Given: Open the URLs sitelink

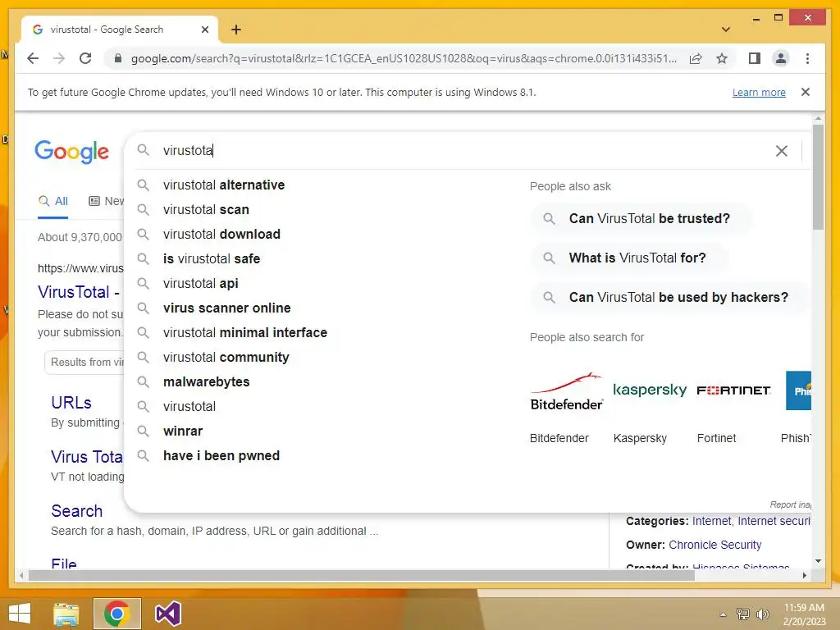Looking at the screenshot, I should pos(71,403).
